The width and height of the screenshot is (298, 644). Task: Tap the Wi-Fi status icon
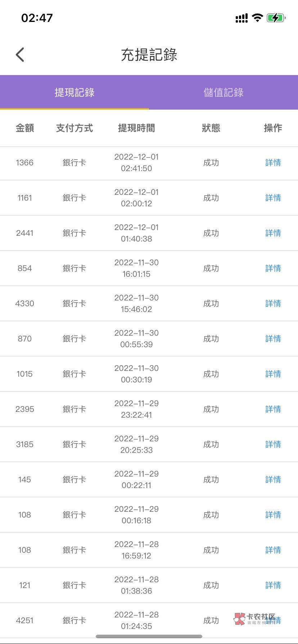[x=257, y=18]
